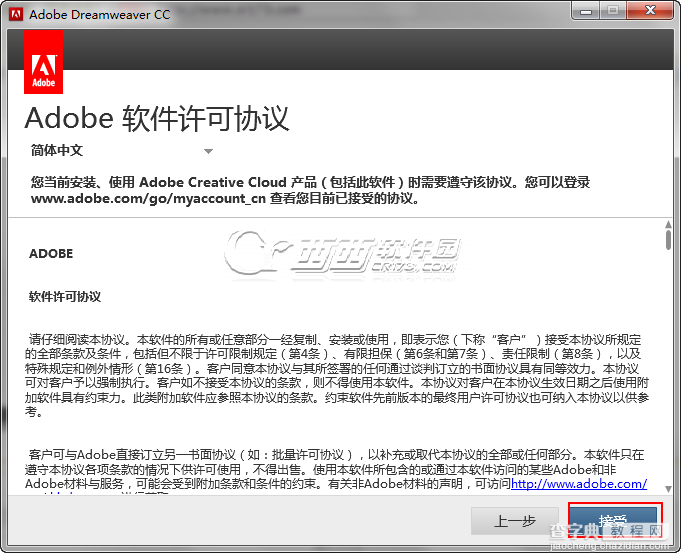Click the paragraph starting 请仔细阅读本协议

[337, 375]
